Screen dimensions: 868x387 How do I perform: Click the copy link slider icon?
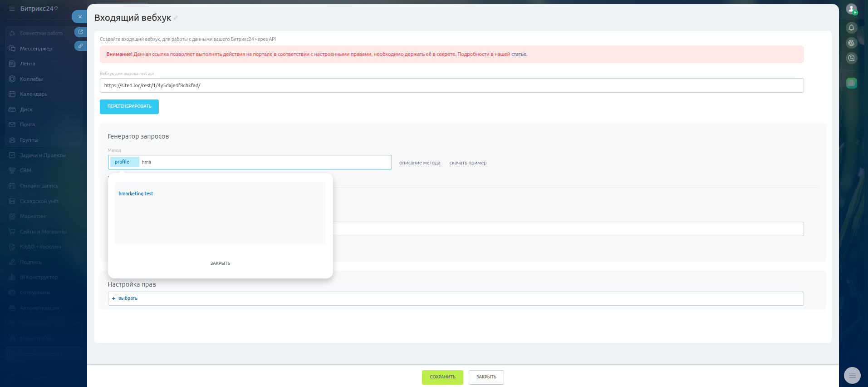click(x=80, y=46)
